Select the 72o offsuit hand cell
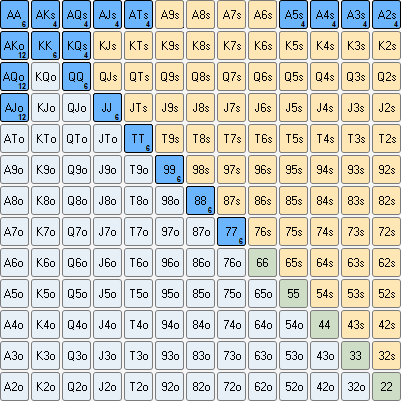Image resolution: width=401 pixels, height=401 pixels. (x=231, y=387)
